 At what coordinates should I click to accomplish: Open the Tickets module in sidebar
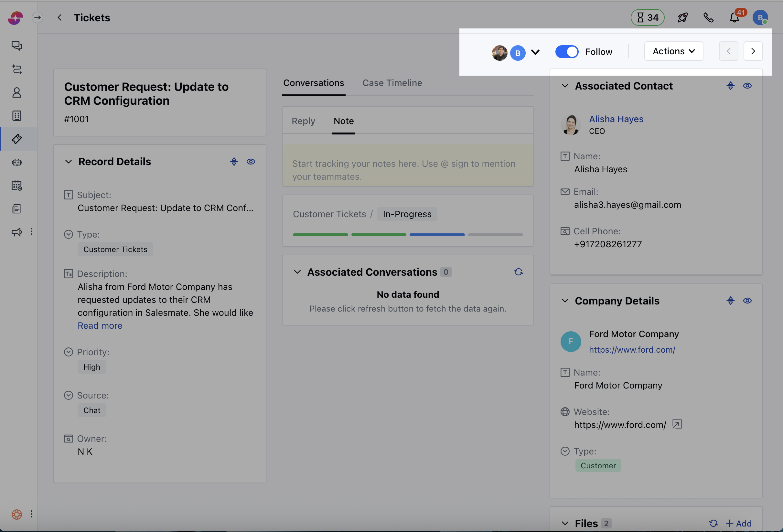[x=17, y=139]
